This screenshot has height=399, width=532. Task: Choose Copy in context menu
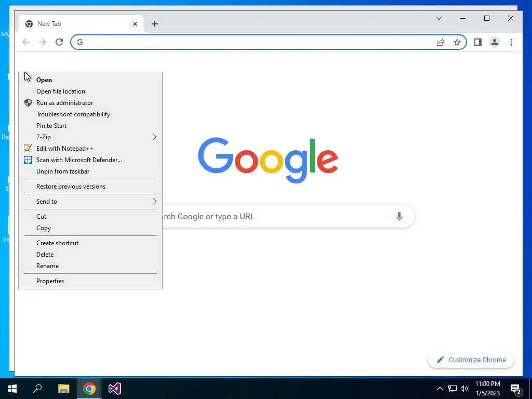pyautogui.click(x=90, y=228)
